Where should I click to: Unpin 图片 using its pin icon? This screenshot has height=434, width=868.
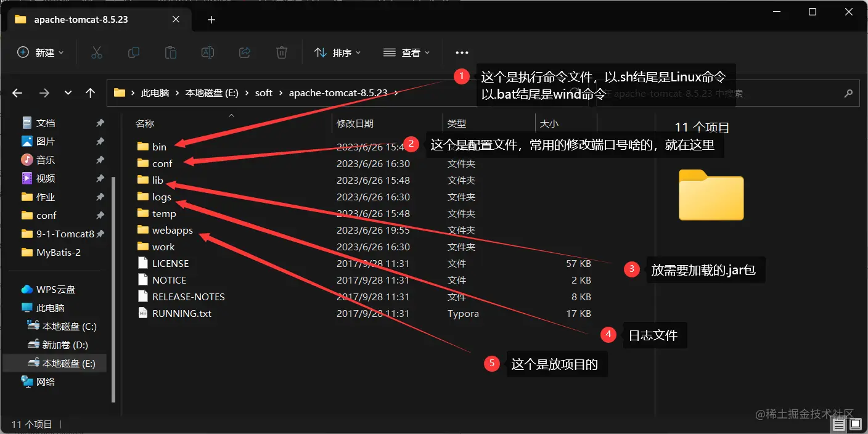[100, 142]
